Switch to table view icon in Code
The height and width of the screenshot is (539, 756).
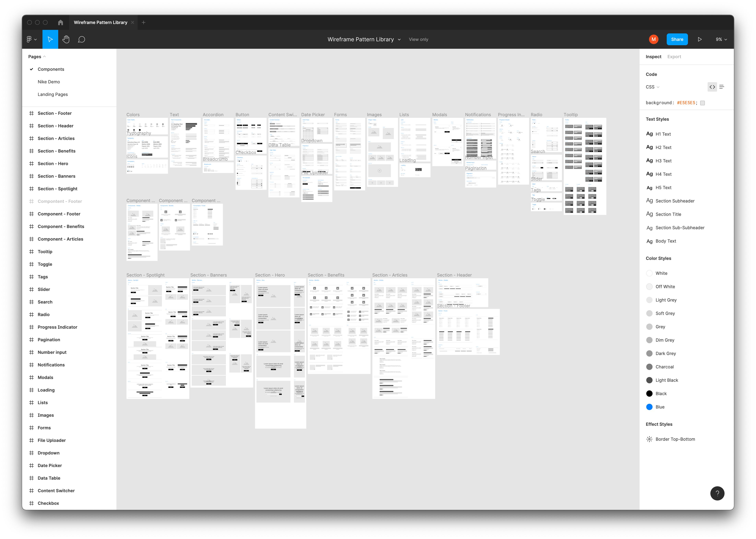(721, 87)
